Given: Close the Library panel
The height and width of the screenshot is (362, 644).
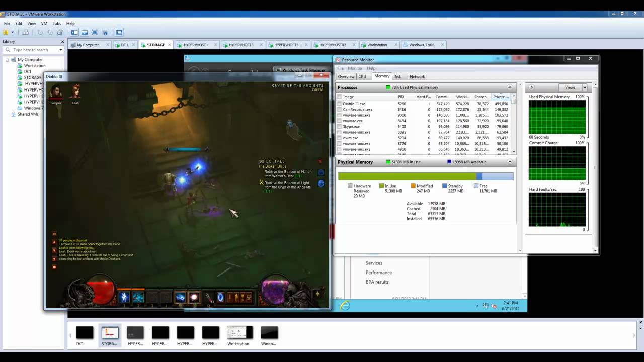Looking at the screenshot, I should (63, 42).
